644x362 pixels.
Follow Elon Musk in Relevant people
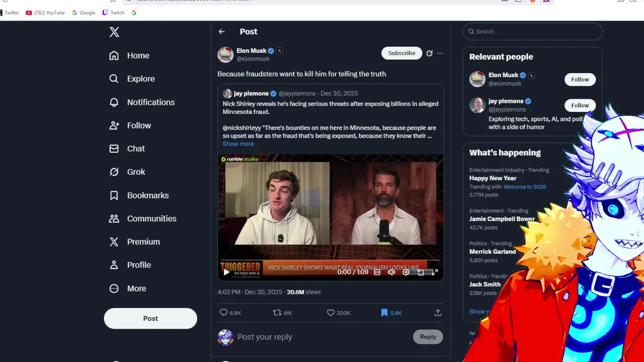[x=580, y=79]
